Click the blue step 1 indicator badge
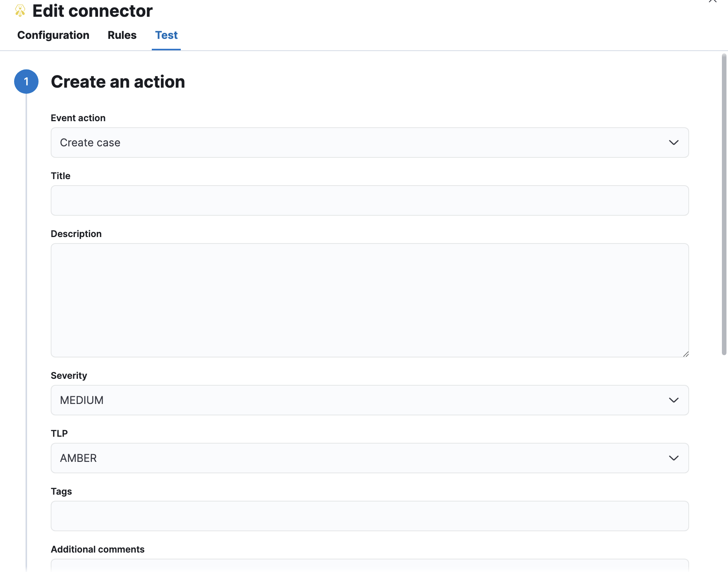Image resolution: width=728 pixels, height=572 pixels. click(x=26, y=81)
